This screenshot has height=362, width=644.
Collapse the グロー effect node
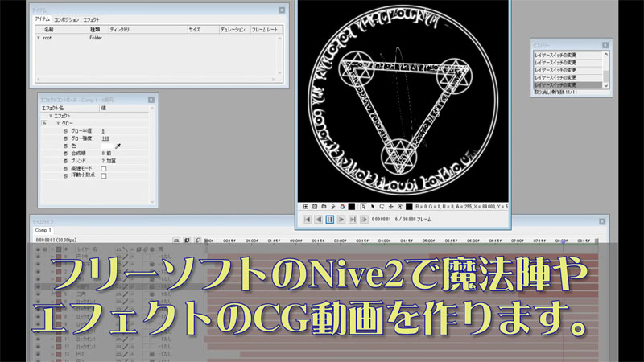(58, 124)
